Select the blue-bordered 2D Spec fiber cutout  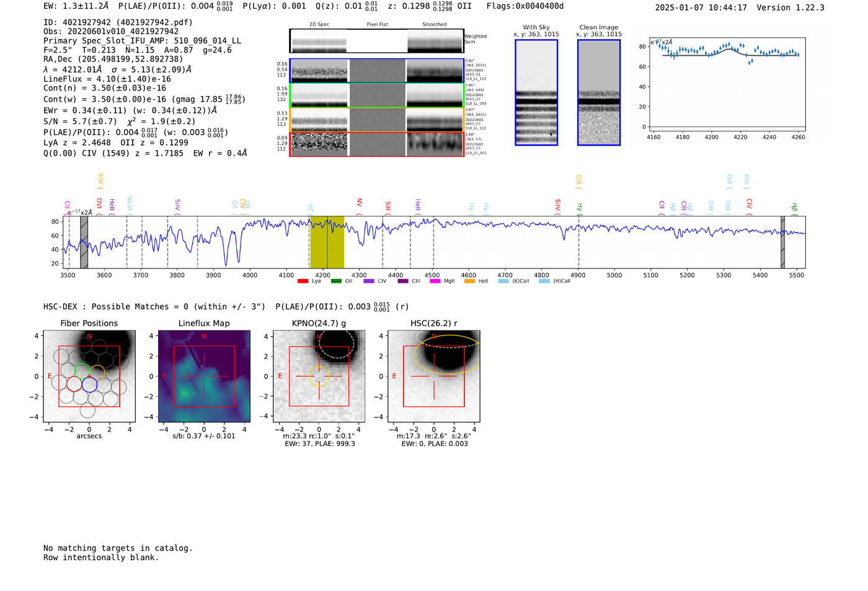point(319,71)
